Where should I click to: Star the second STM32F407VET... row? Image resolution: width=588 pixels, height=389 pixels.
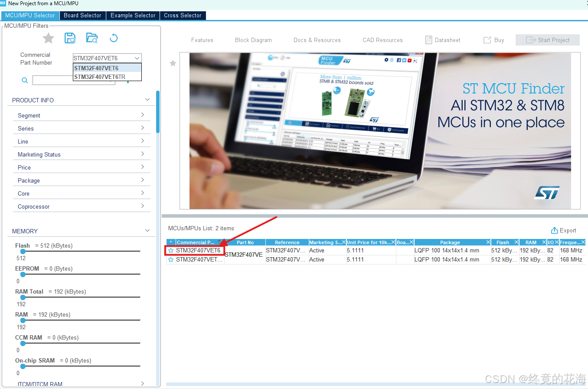click(x=171, y=260)
